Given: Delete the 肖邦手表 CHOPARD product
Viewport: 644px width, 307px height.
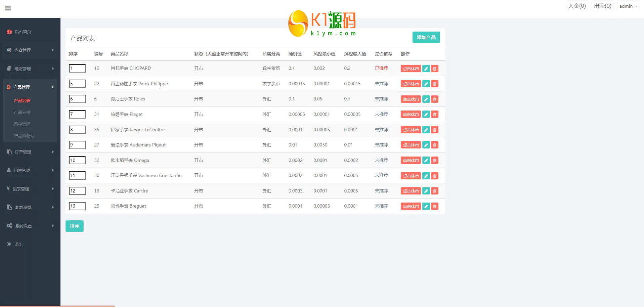Looking at the screenshot, I should click(435, 69).
